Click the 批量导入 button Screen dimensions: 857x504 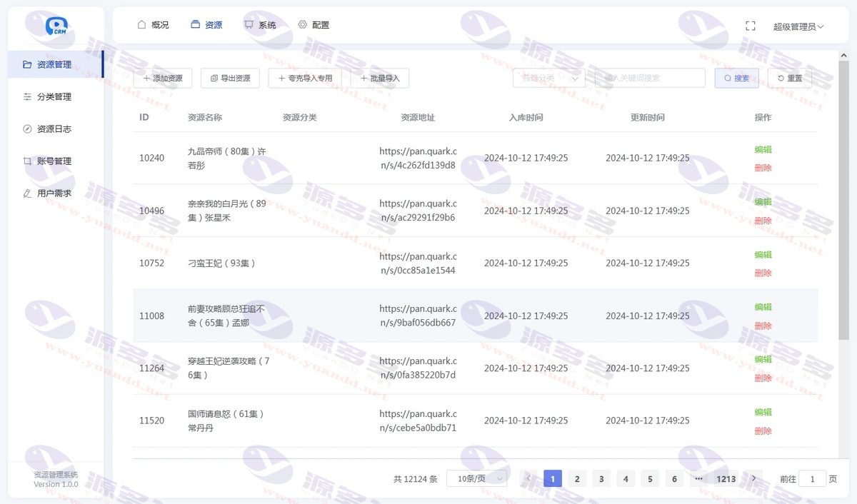[379, 78]
